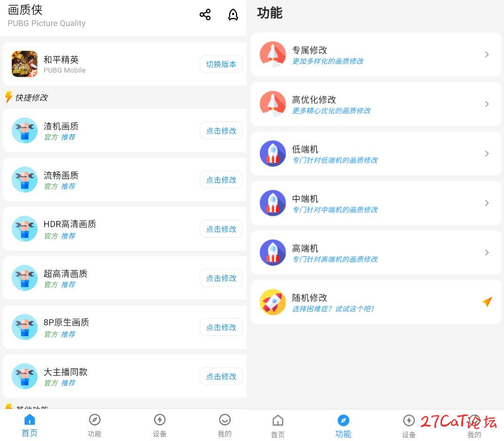
Task: Select the 高端机 title text
Action: point(305,248)
